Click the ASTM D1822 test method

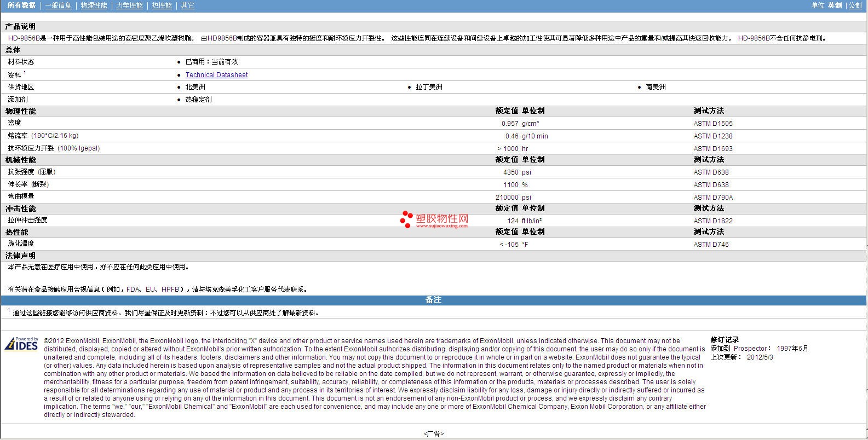[x=713, y=221]
